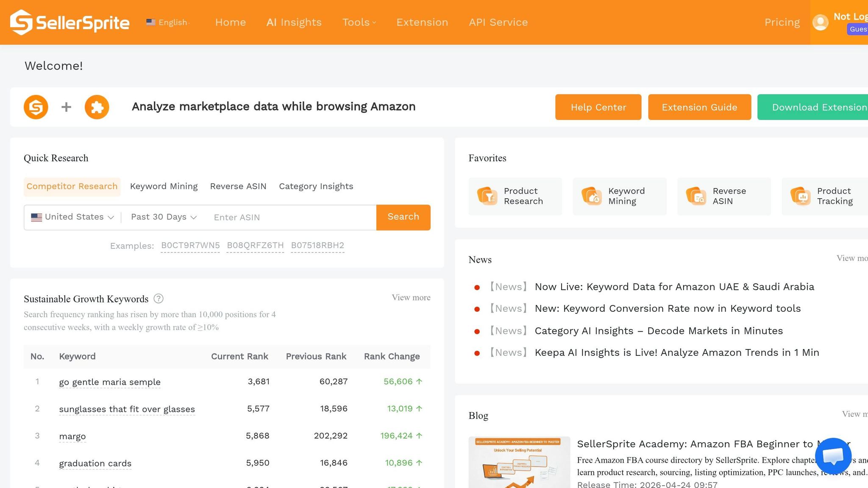Click rank change value 196,424
Screen dimensions: 868x488
[x=401, y=436]
